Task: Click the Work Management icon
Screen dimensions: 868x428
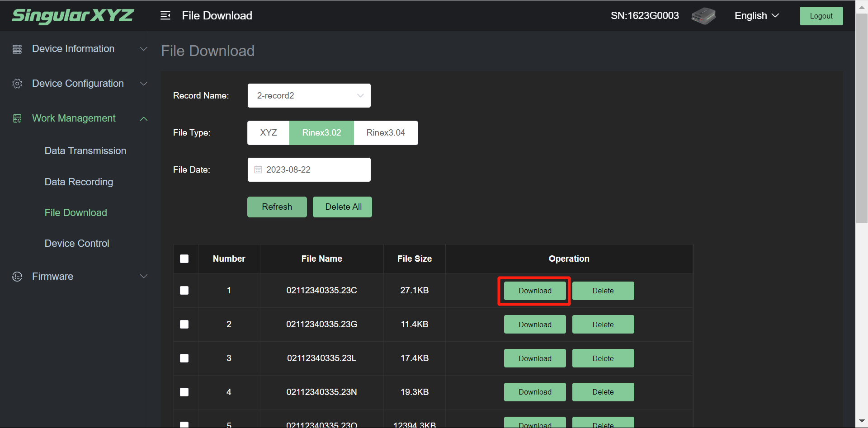Action: click(17, 118)
